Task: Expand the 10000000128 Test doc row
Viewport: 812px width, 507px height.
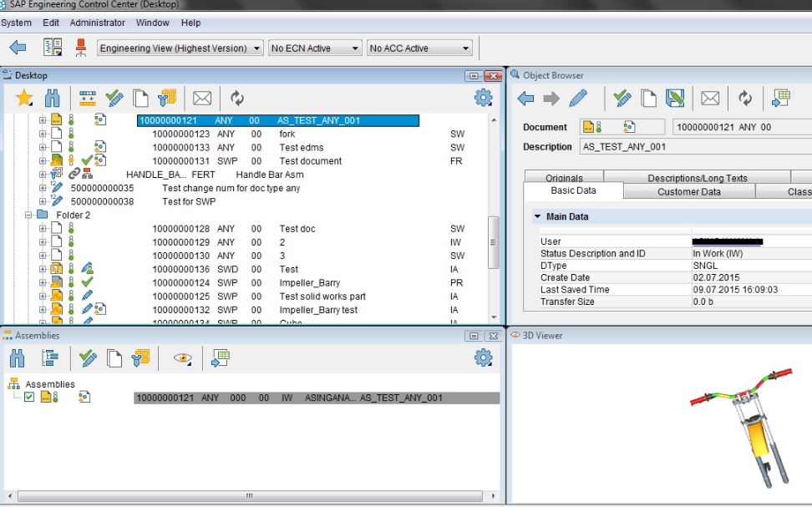Action: point(43,228)
